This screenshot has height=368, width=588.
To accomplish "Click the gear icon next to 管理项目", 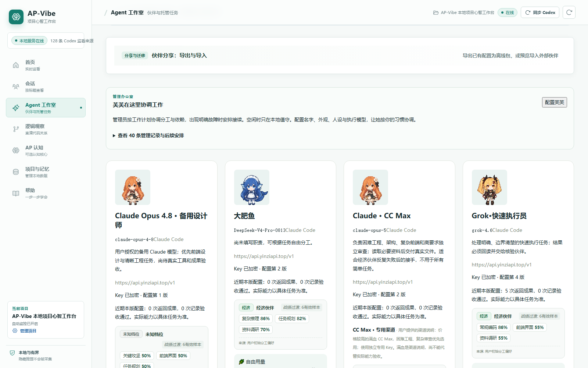I will pyautogui.click(x=15, y=331).
